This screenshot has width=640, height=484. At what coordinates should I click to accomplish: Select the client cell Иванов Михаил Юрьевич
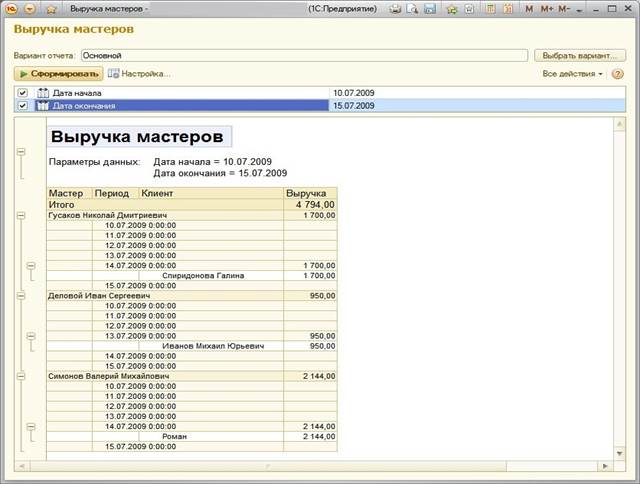[213, 346]
